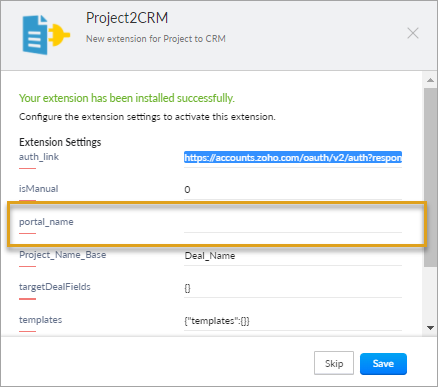Image resolution: width=438 pixels, height=387 pixels.
Task: Edit the Project_Name_Base field with Deal_Name
Action: point(293,256)
